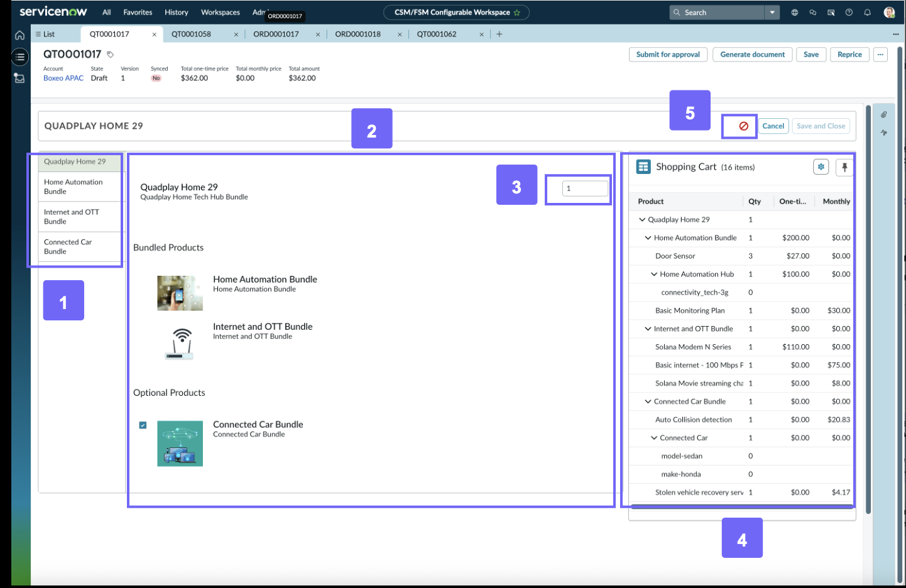Collapse the Connected Car Bundle cart row
906x588 pixels.
[x=648, y=402]
